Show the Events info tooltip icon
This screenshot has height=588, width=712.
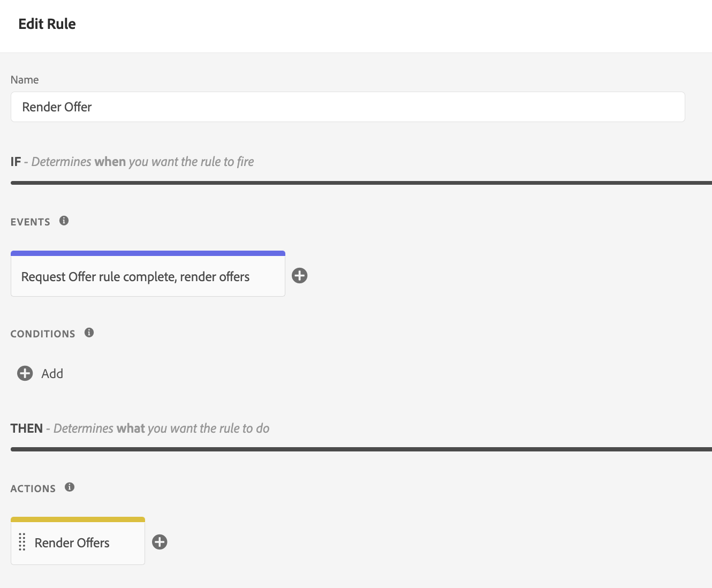pos(64,221)
